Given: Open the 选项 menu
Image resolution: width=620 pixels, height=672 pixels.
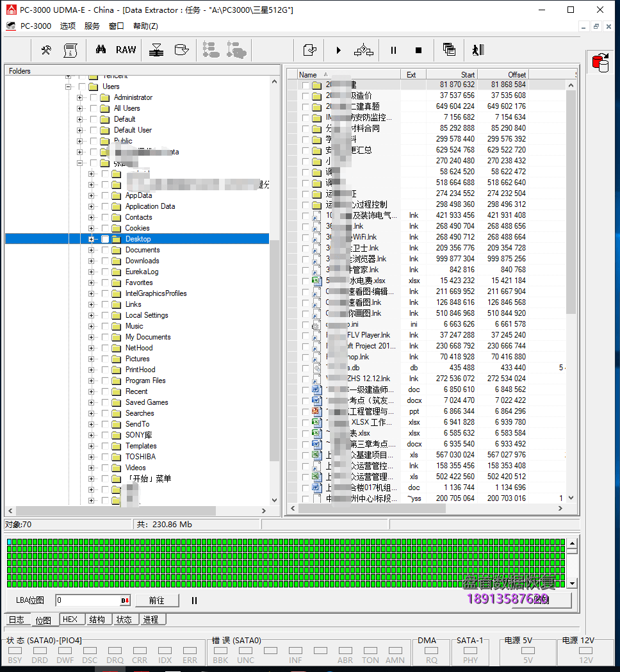Looking at the screenshot, I should click(x=68, y=26).
